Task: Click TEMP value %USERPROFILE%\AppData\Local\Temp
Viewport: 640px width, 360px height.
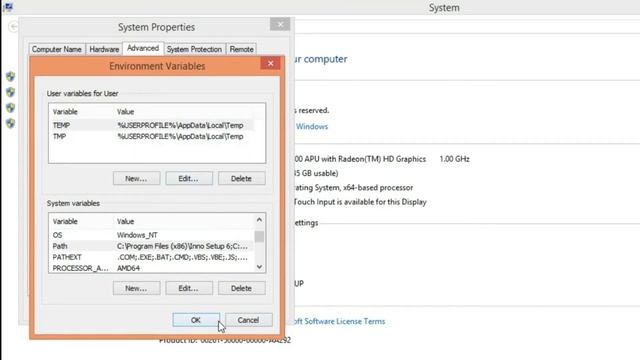Action: 180,125
